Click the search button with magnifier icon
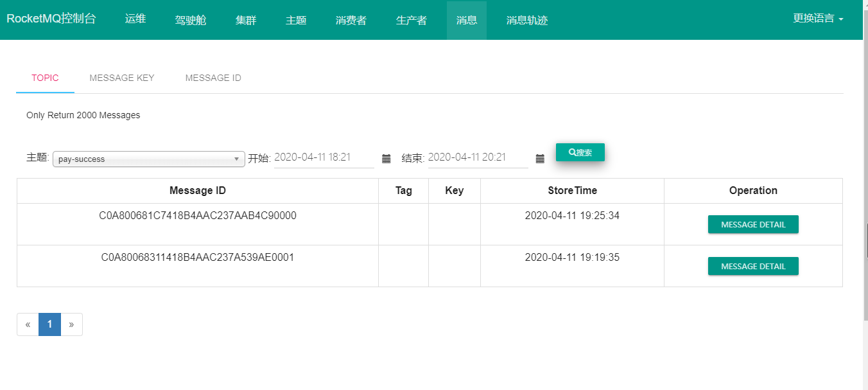The height and width of the screenshot is (390, 868). coord(580,152)
